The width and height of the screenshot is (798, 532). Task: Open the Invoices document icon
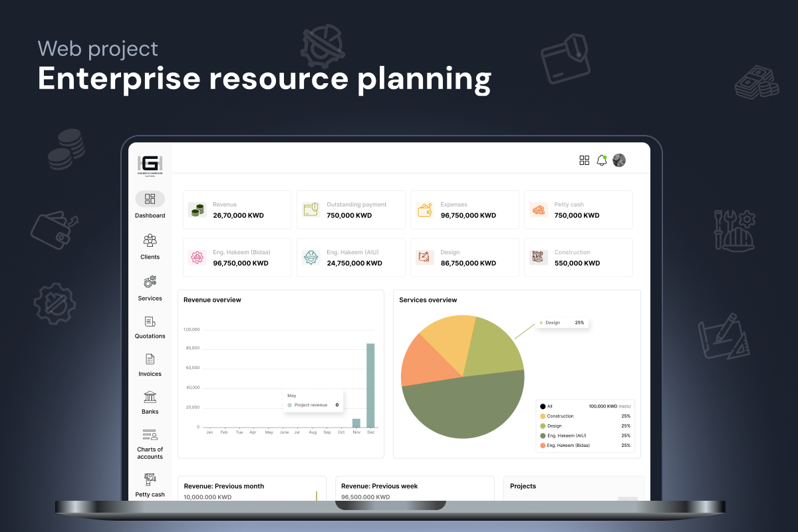(x=150, y=359)
